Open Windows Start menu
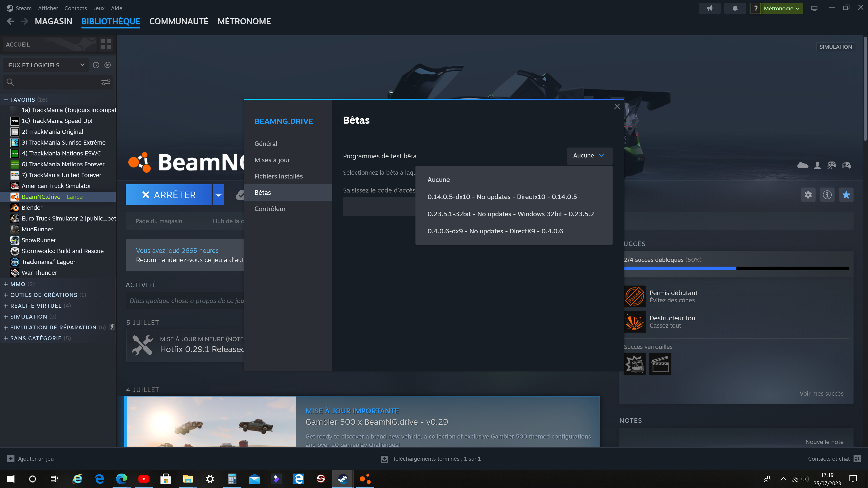 (11, 479)
